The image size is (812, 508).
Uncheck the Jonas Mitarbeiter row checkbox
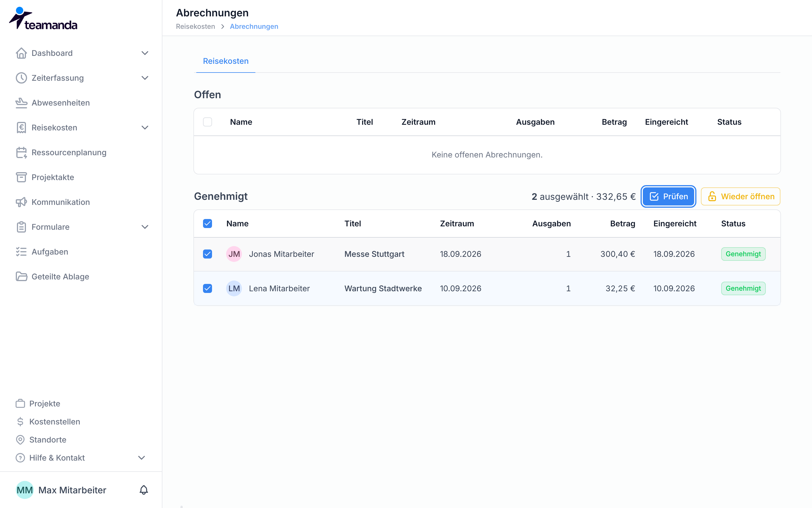coord(207,254)
